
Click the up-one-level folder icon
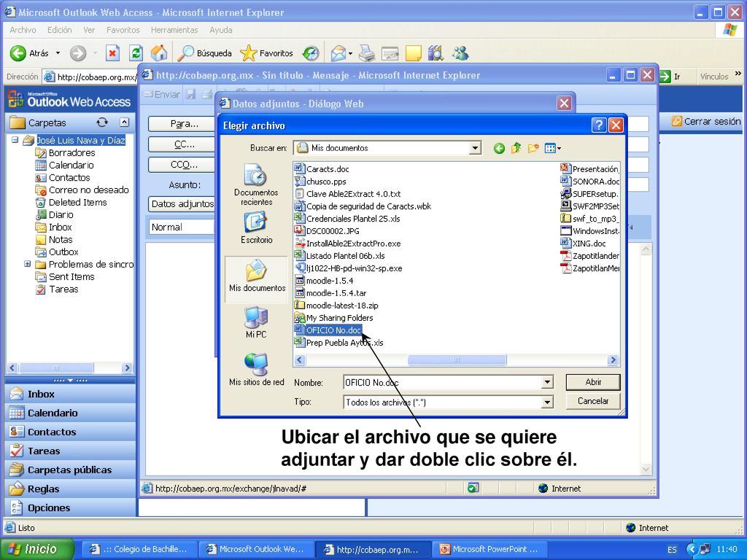(516, 149)
